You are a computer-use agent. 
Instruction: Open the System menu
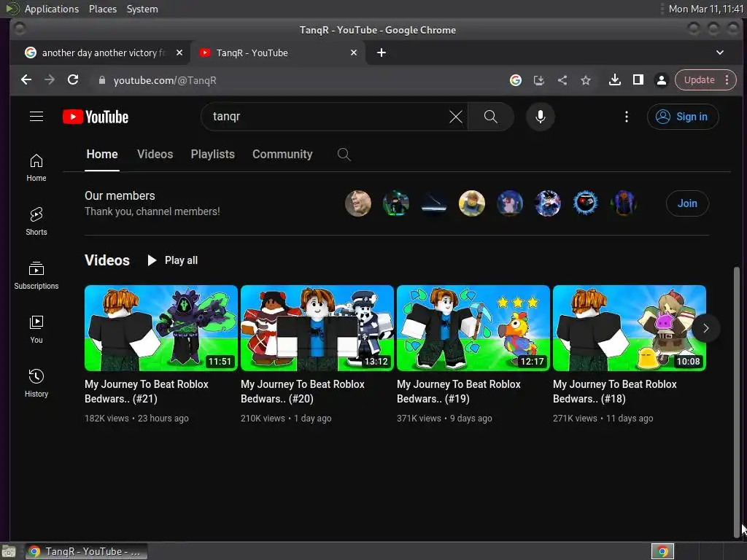142,9
